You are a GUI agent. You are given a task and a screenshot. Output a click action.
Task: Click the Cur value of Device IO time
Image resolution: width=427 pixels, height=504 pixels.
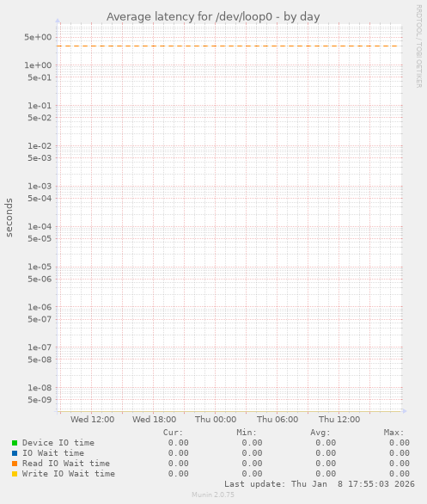(178, 443)
